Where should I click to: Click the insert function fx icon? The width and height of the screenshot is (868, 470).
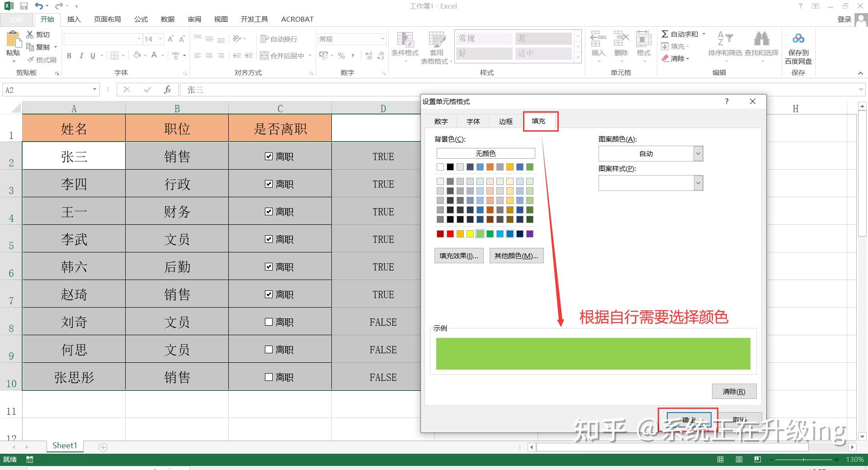pyautogui.click(x=167, y=90)
